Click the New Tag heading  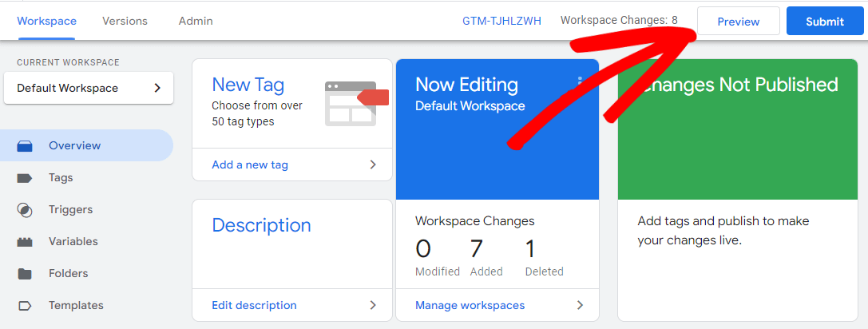point(248,85)
